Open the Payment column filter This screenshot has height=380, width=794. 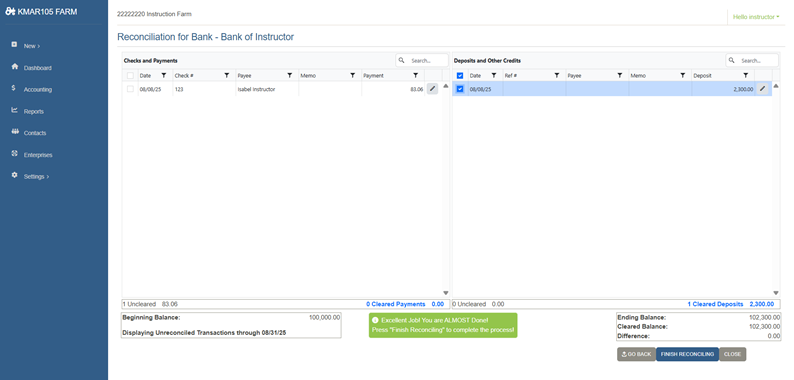[415, 75]
